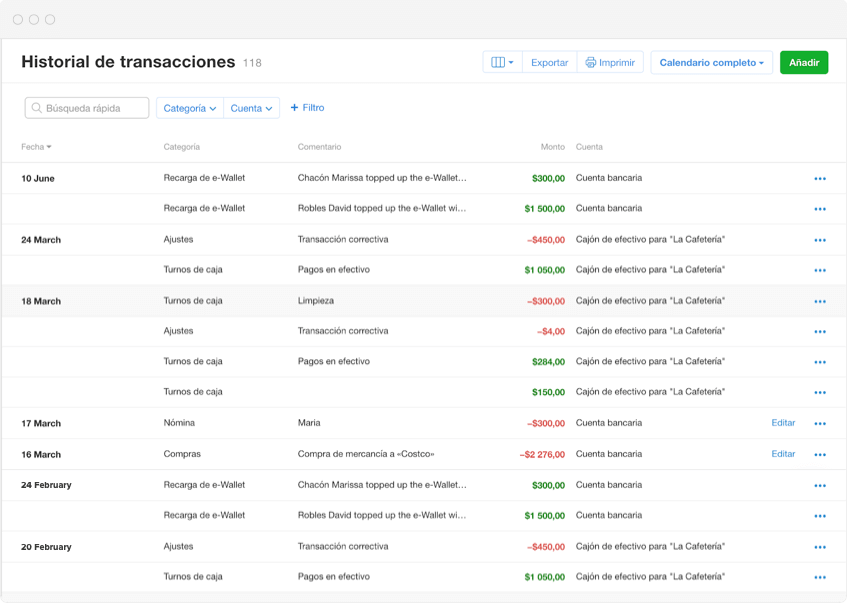Open more options for the $150,00 row
The height and width of the screenshot is (603, 847).
(x=820, y=392)
